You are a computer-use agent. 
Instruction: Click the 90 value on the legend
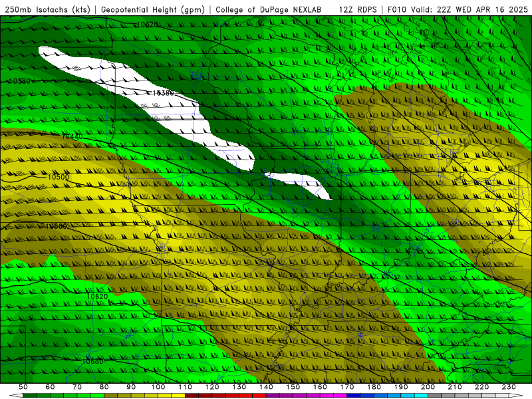pos(131,387)
